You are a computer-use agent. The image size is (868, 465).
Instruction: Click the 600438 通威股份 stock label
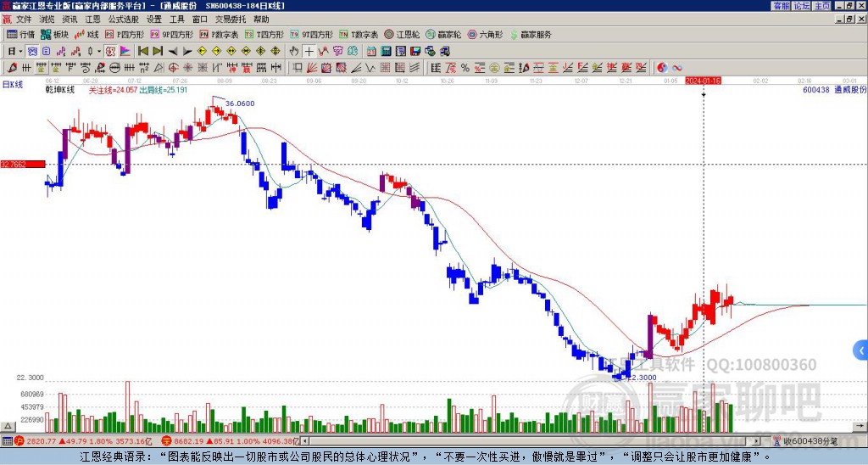tap(834, 90)
